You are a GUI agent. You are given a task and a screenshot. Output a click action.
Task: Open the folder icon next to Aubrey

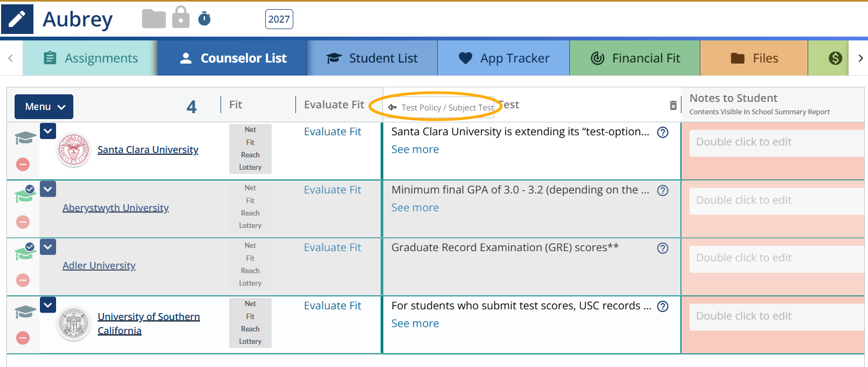click(x=154, y=19)
